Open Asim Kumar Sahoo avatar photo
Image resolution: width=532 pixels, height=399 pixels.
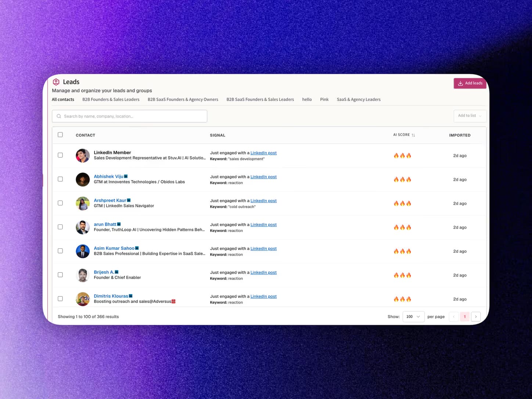tap(83, 251)
